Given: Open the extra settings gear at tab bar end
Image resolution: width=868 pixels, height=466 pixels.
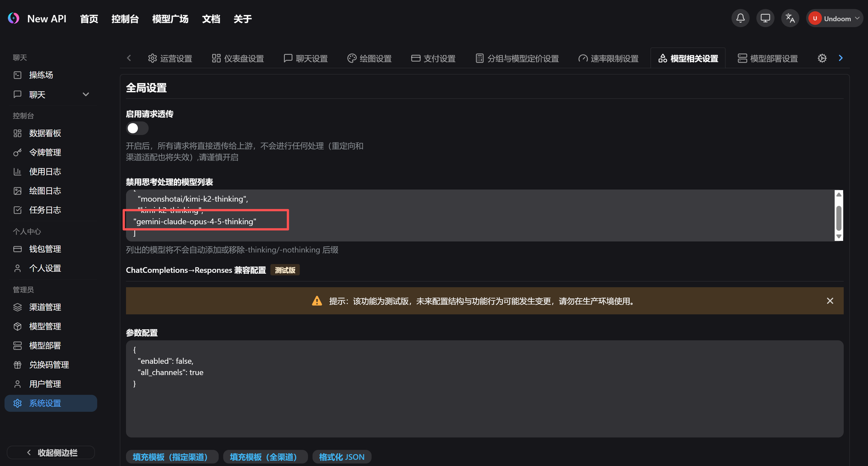Looking at the screenshot, I should 822,58.
